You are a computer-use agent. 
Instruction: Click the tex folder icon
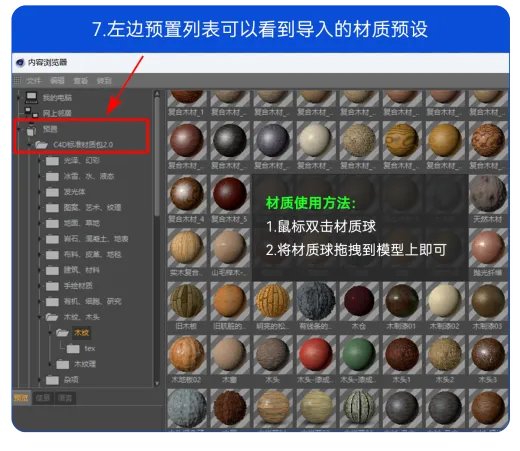pyautogui.click(x=73, y=349)
